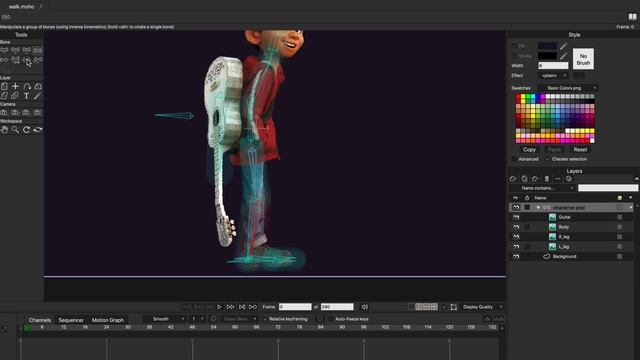Toggle the audio speaker icon by frame field
Image resolution: width=640 pixels, height=360 pixels.
[364, 307]
